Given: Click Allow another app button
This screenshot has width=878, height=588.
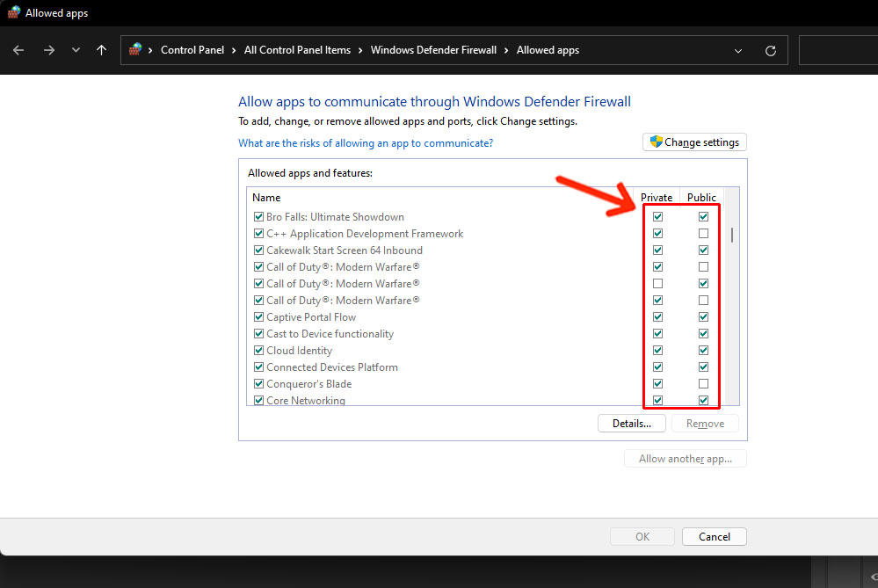Looking at the screenshot, I should [686, 459].
